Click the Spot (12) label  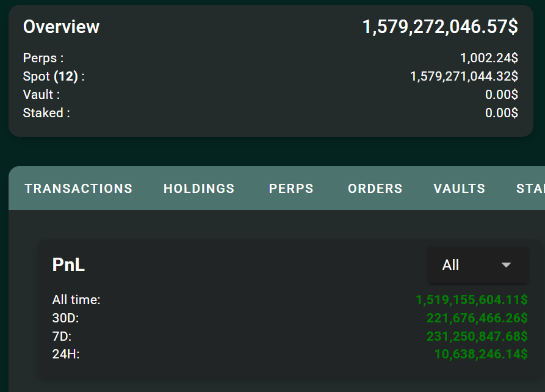(54, 76)
